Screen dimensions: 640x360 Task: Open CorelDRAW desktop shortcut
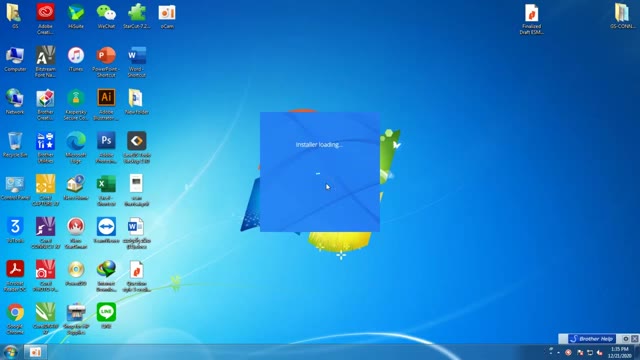45,319
